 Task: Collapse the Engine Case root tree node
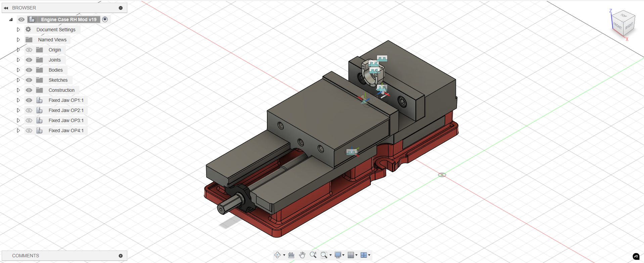(x=11, y=20)
